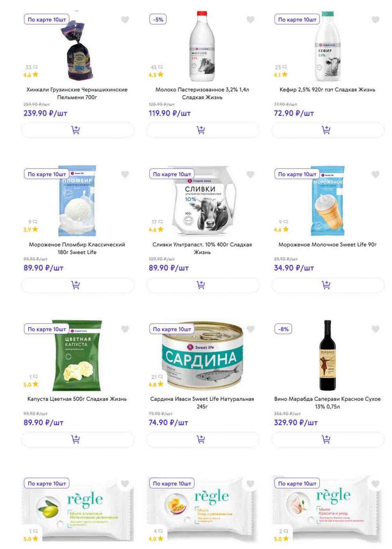392x549 pixels.
Task: Add Кефир 2,5% 920г to cart
Action: 328,130
